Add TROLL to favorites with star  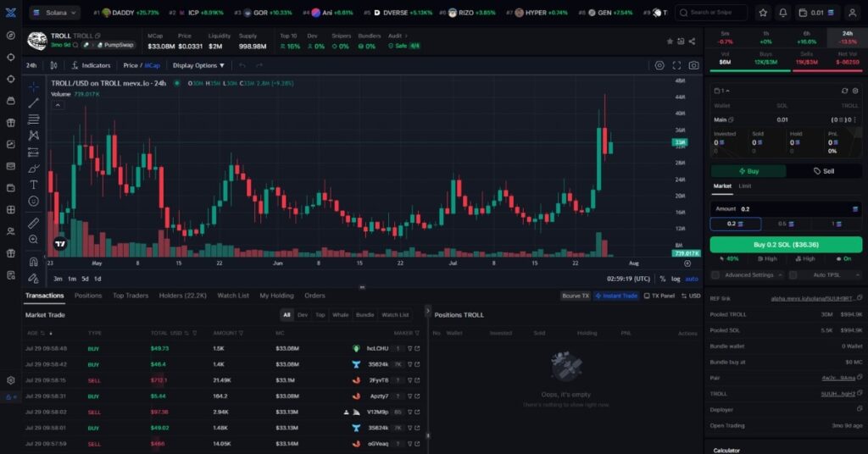pos(670,42)
